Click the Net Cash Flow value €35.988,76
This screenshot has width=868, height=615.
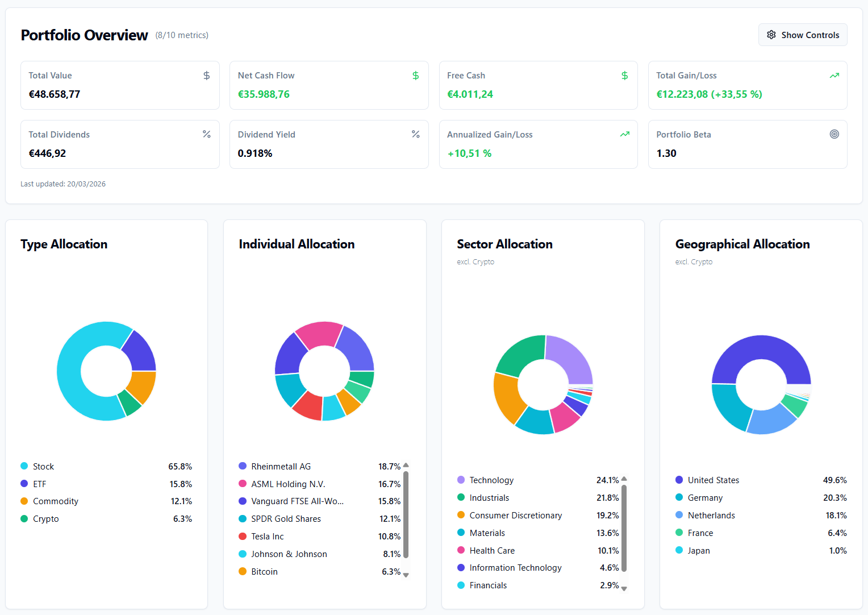point(264,94)
